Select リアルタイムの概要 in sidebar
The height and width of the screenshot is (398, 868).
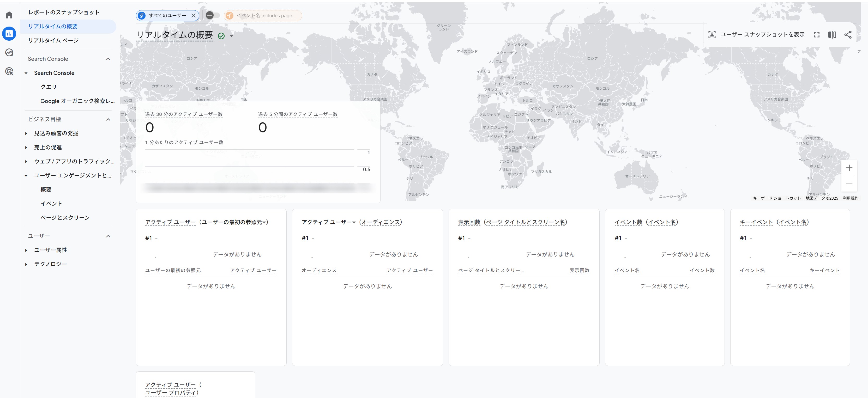(x=68, y=26)
